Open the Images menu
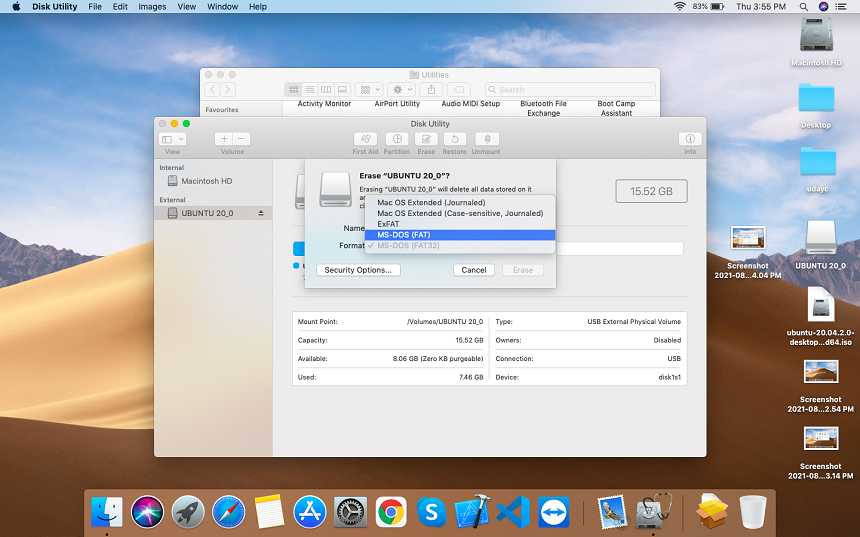860x537 pixels. point(152,7)
